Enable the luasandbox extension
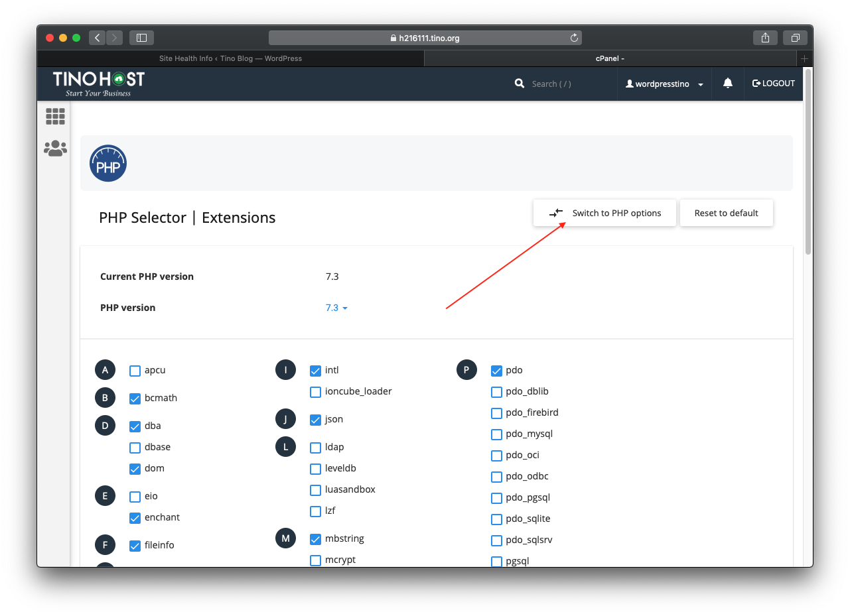This screenshot has height=616, width=850. pos(316,490)
